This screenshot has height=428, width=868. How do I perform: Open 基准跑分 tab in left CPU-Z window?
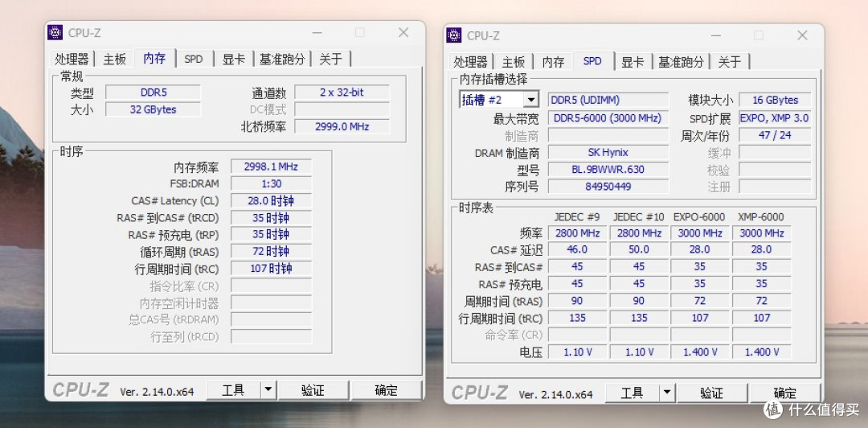pyautogui.click(x=282, y=59)
